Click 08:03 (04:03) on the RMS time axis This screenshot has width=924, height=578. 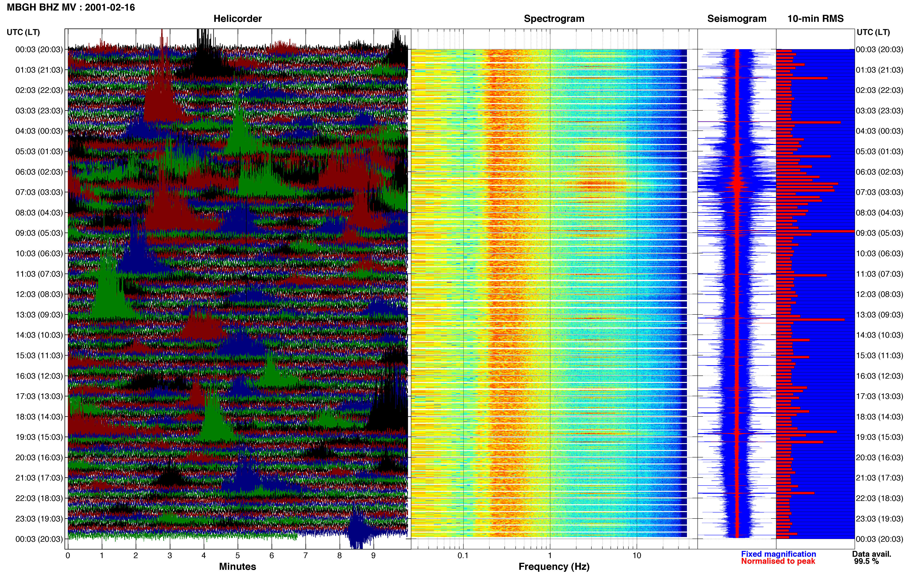tap(880, 213)
